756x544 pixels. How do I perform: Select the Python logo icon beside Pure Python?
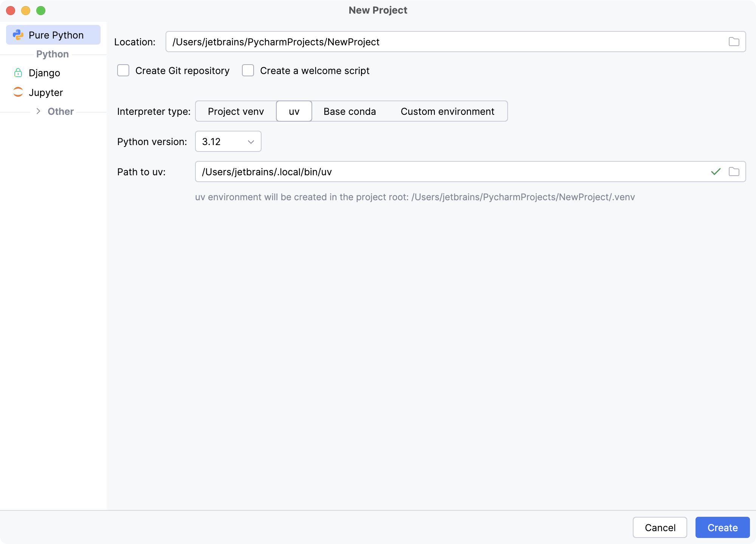[x=18, y=35]
